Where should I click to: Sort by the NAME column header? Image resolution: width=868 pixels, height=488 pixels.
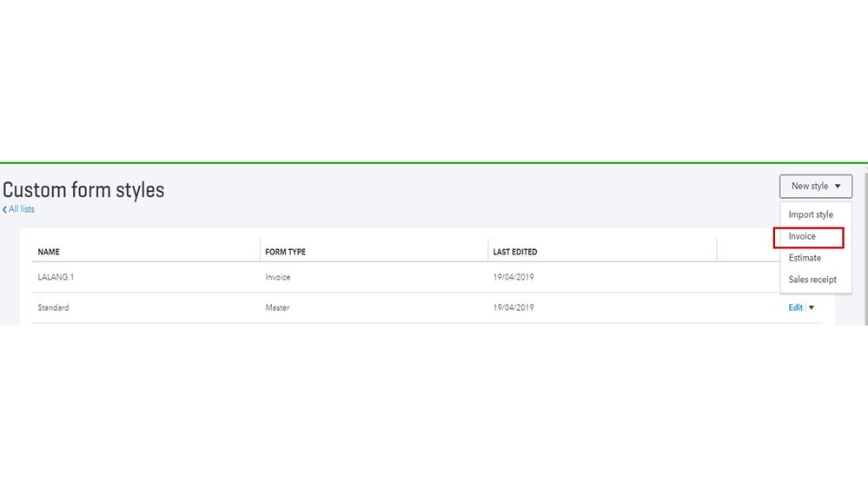[49, 252]
